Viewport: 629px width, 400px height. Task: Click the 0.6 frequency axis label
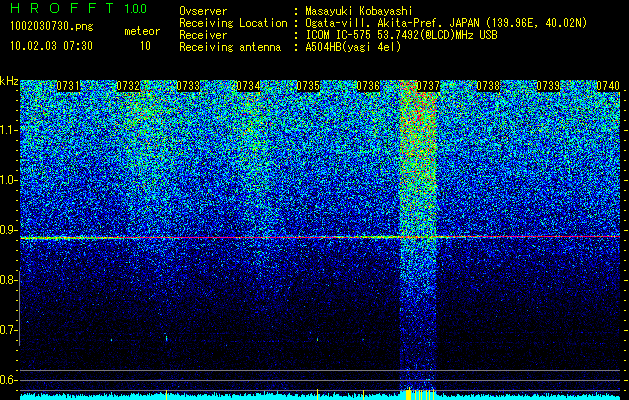click(x=8, y=380)
